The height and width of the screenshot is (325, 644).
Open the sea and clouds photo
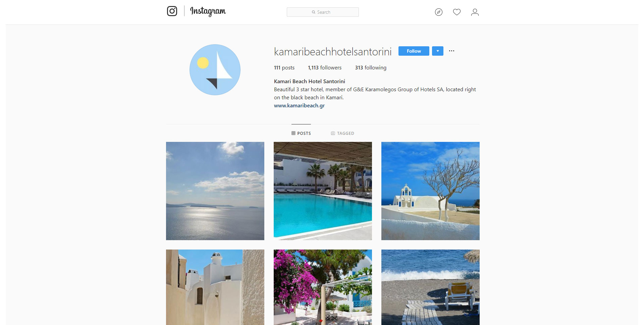(x=215, y=191)
